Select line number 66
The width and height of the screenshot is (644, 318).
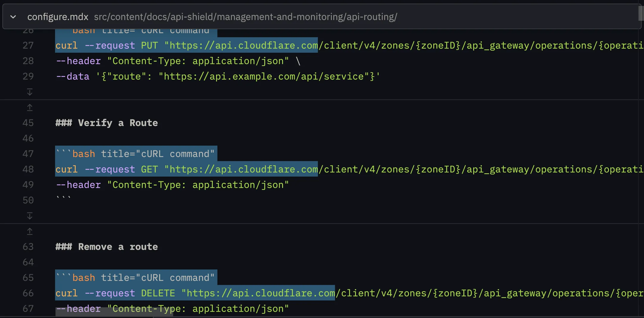click(28, 293)
